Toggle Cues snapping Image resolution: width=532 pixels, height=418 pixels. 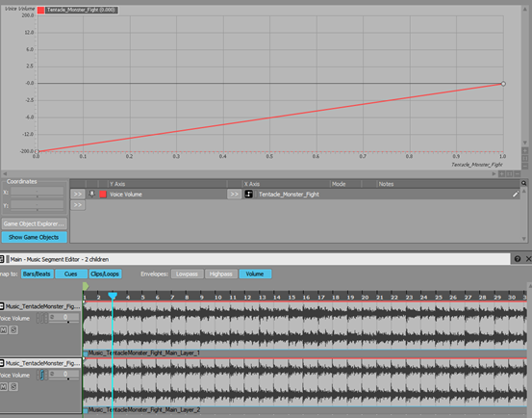[x=71, y=274]
